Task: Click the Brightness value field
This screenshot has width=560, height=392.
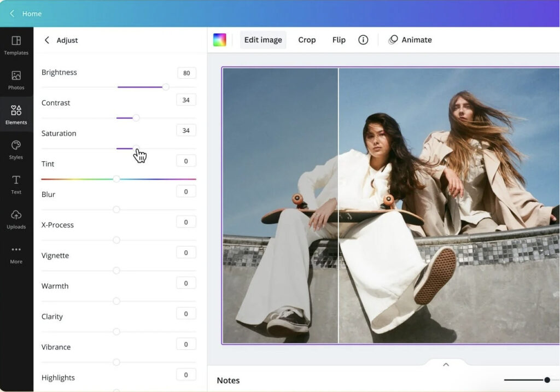Action: tap(186, 73)
